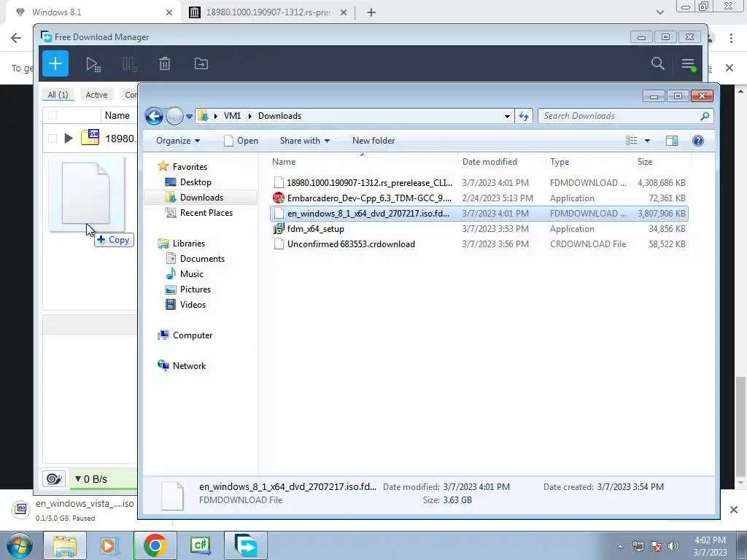Click the fdm_x64_setup file icon
Viewport: 747px width, 560px height.
(279, 229)
